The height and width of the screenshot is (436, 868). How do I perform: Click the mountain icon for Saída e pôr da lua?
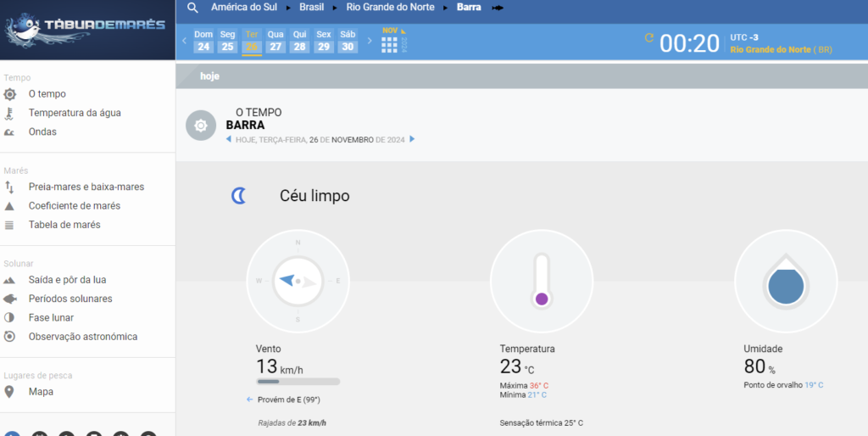coord(8,280)
